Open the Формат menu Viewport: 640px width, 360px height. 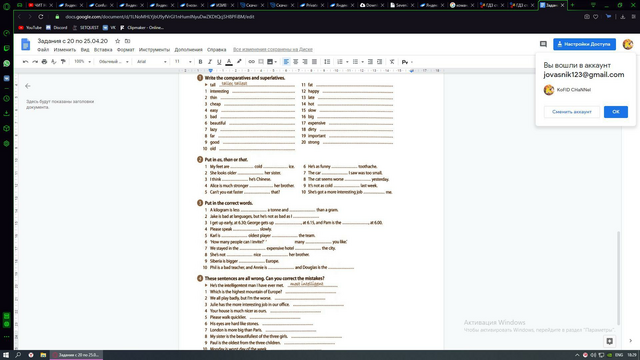tap(125, 49)
